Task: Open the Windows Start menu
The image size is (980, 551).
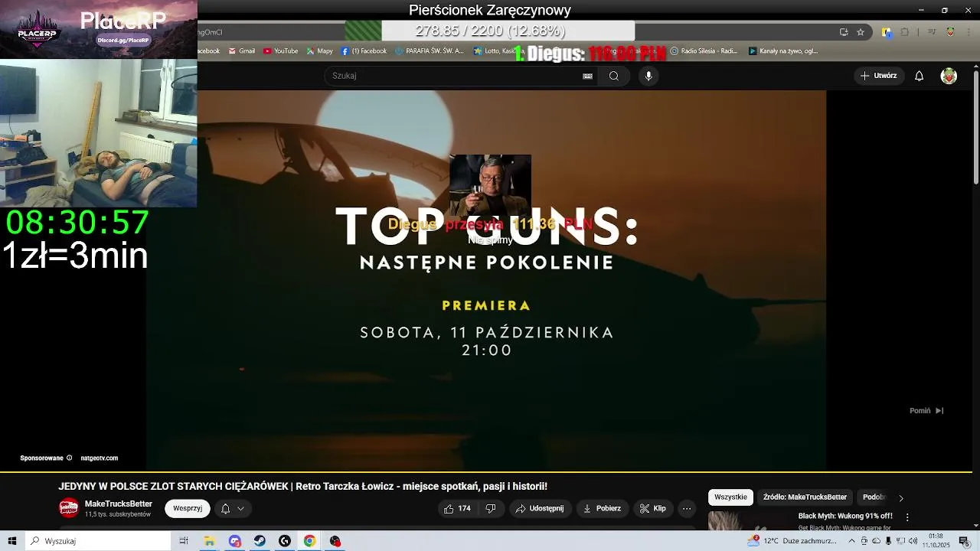Action: [x=12, y=541]
